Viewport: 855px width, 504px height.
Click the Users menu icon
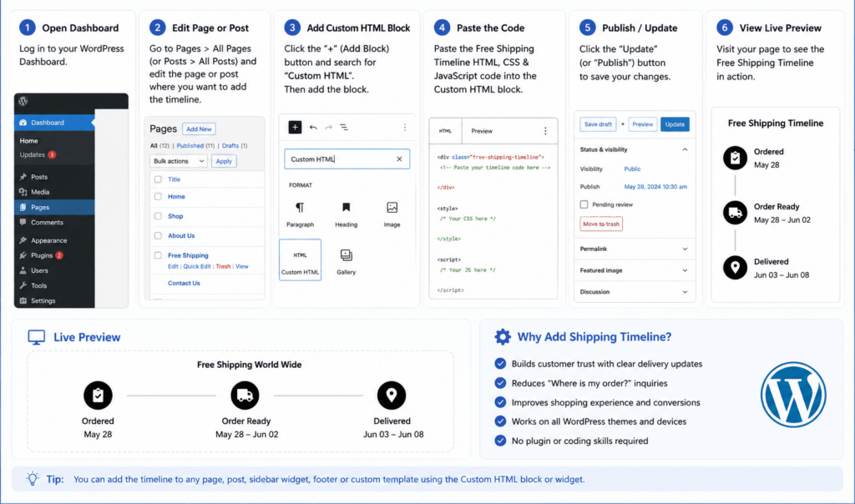(23, 270)
